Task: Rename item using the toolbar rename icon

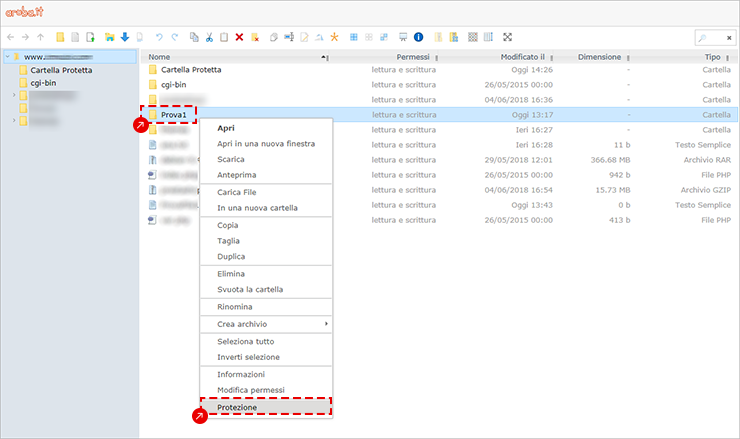Action: 289,37
